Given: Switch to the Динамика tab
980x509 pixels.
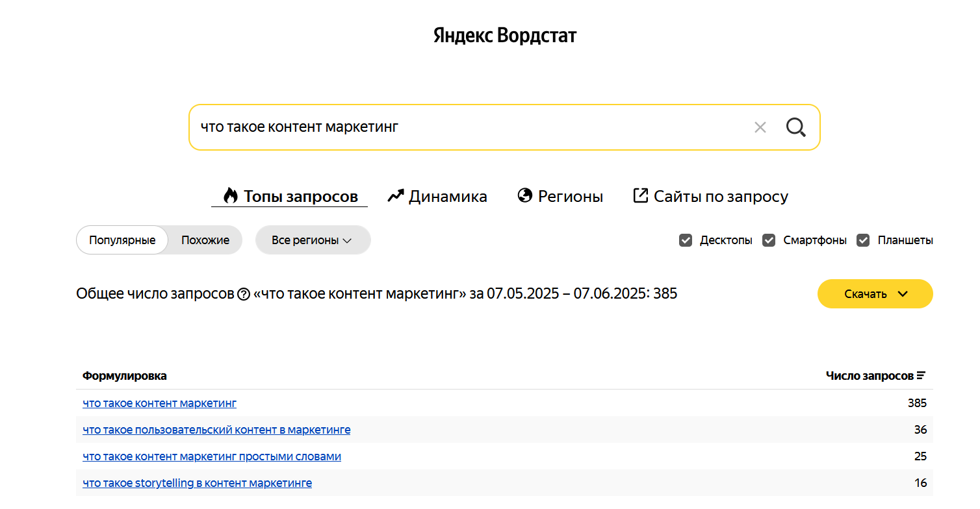Looking at the screenshot, I should (x=437, y=196).
